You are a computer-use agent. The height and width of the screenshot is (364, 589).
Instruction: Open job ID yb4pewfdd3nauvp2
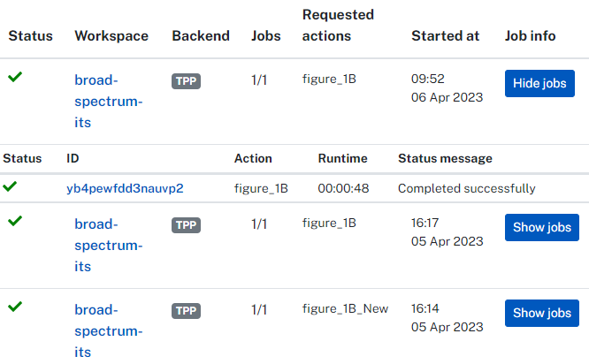click(x=125, y=188)
